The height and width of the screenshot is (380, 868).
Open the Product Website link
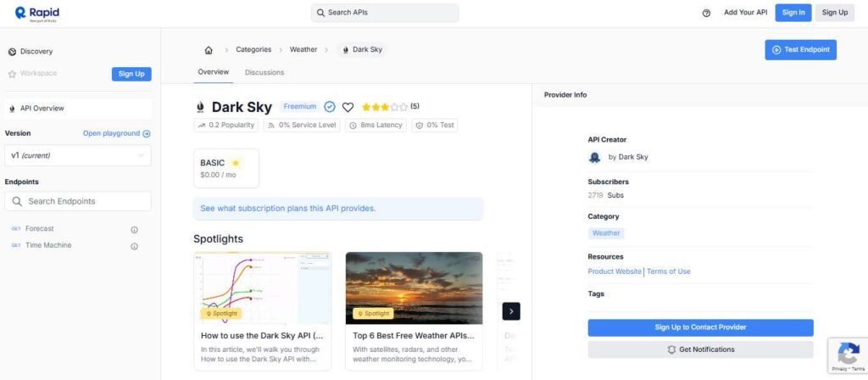point(615,271)
